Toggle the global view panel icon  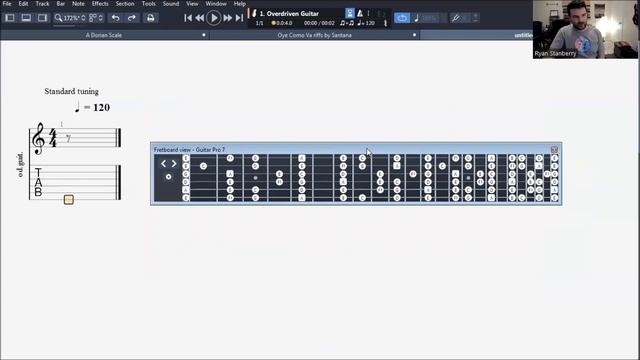[x=26, y=18]
